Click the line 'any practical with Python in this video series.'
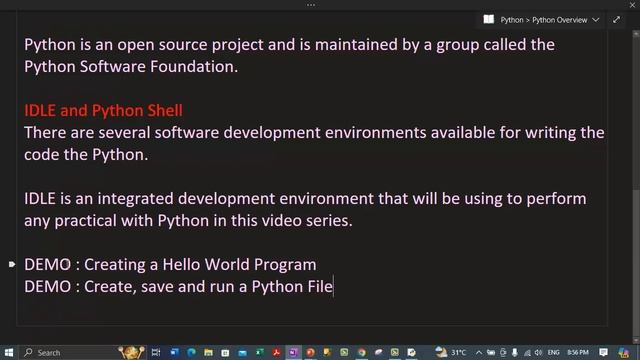This screenshot has height=360, width=640. pyautogui.click(x=188, y=221)
